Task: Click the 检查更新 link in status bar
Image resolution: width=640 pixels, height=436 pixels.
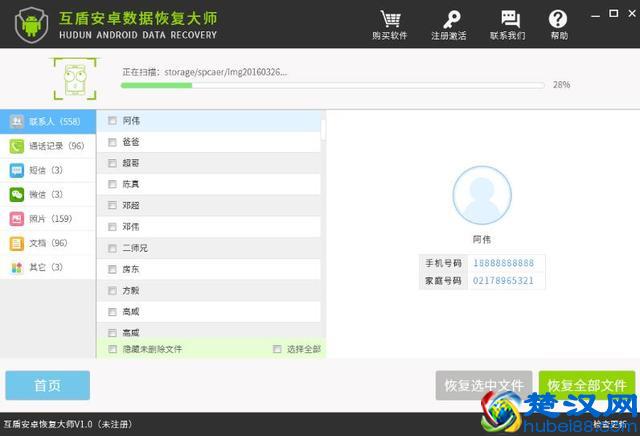Action: tap(610, 425)
